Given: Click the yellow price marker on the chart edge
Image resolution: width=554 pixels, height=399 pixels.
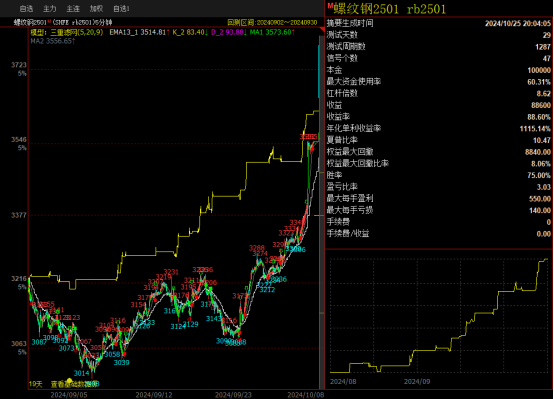Looking at the screenshot, I should pyautogui.click(x=319, y=215).
